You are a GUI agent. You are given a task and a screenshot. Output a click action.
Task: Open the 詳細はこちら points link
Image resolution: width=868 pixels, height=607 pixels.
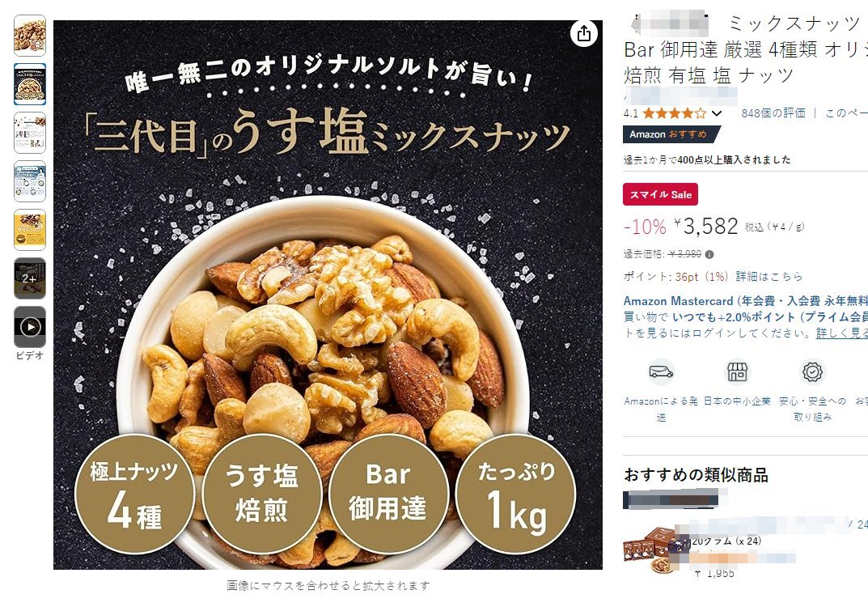click(768, 276)
